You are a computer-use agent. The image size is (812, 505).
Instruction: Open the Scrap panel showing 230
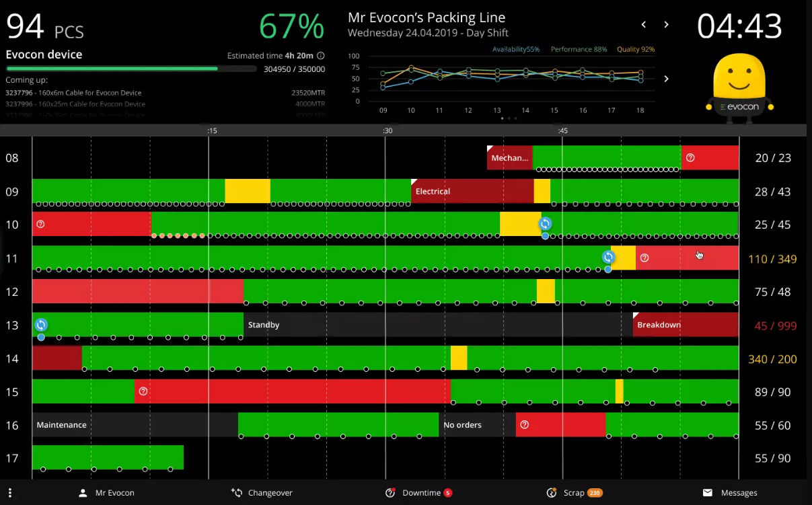coord(575,492)
